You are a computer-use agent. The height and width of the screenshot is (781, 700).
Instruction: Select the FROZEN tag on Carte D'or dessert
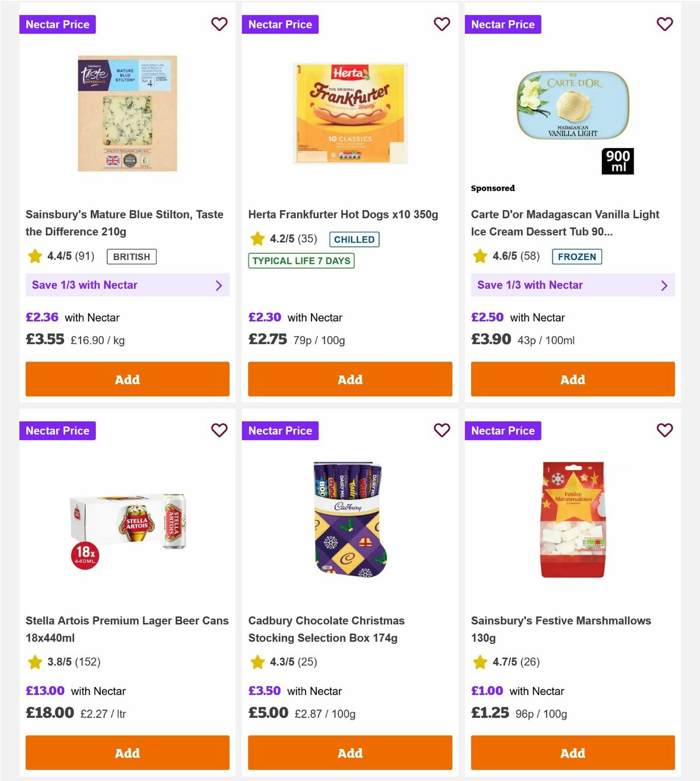point(577,257)
